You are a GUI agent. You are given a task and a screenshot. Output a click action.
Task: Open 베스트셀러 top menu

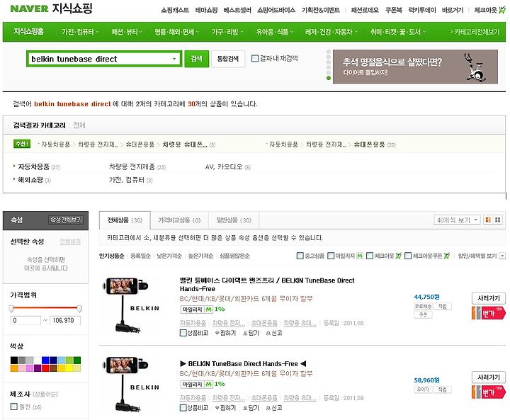(237, 10)
